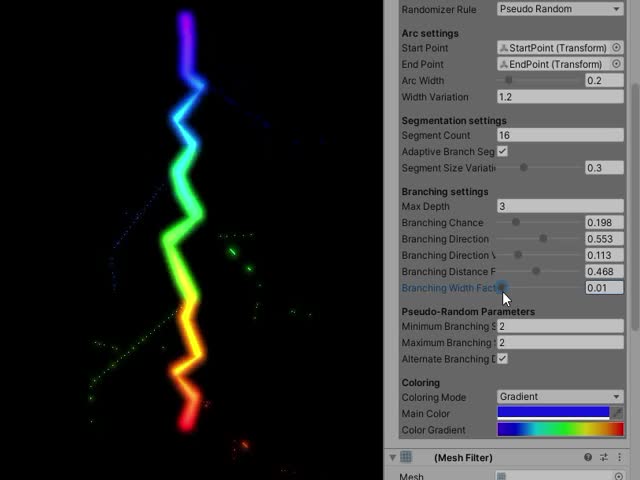Click Max Depth field 3

point(560,206)
